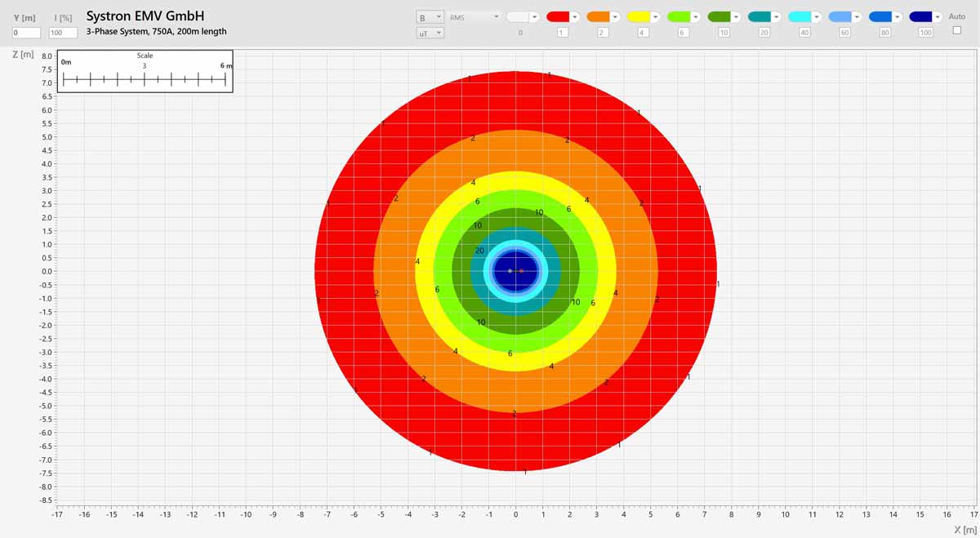The height and width of the screenshot is (538, 980).
Task: Expand the teal swatch dropdown arrow
Action: tap(776, 16)
